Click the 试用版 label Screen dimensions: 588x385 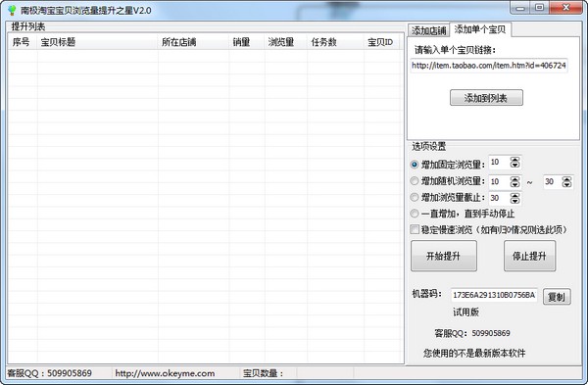tap(465, 312)
